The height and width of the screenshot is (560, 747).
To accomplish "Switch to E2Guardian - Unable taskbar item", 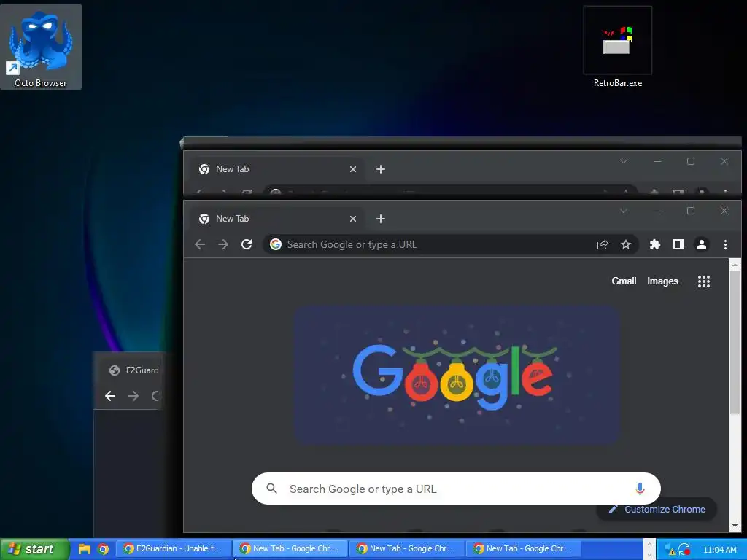I will coord(174,548).
